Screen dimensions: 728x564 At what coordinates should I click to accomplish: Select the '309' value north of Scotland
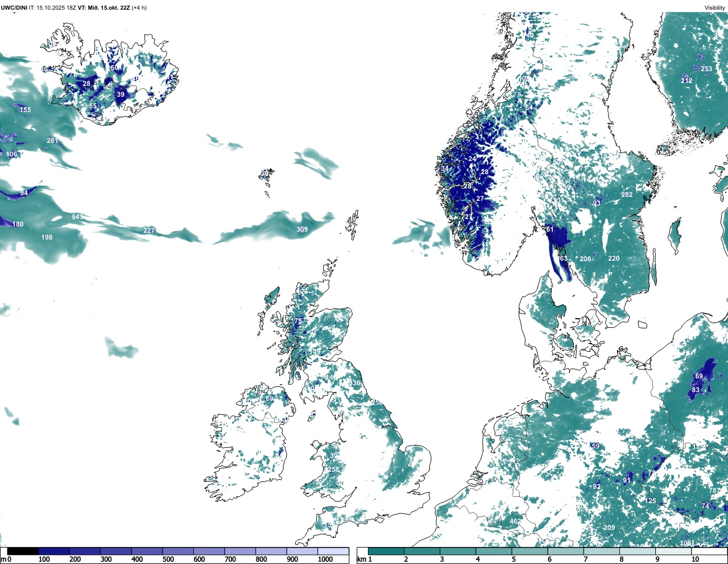(x=302, y=229)
